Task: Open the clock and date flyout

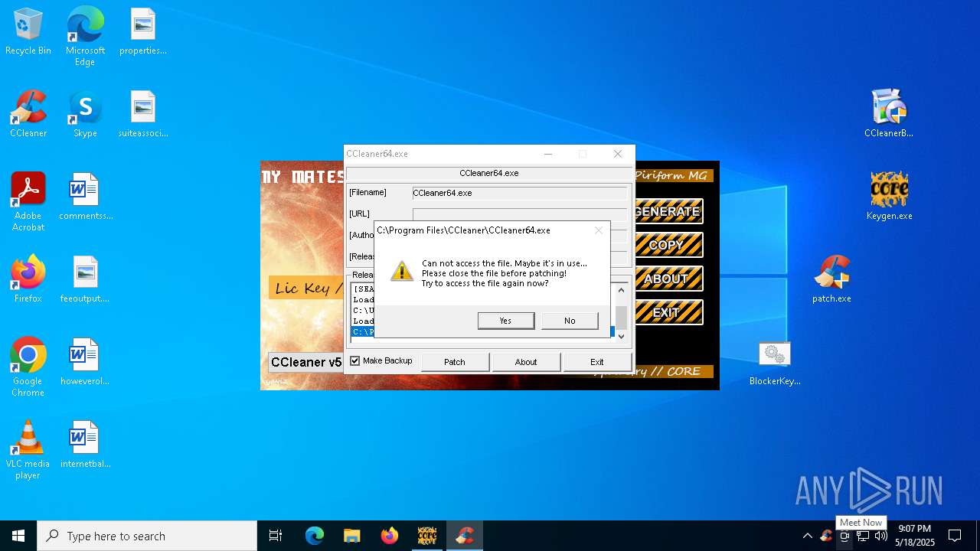Action: (x=915, y=536)
